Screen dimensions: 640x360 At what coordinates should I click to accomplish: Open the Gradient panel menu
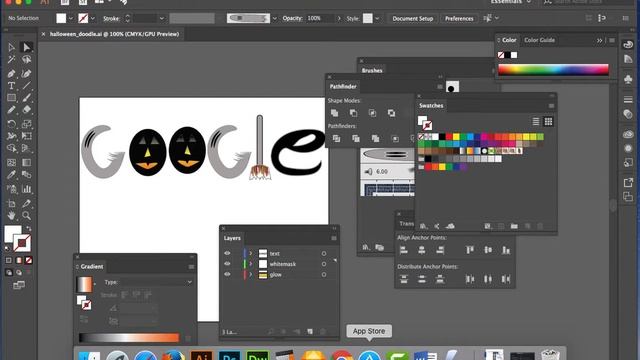[x=191, y=267]
